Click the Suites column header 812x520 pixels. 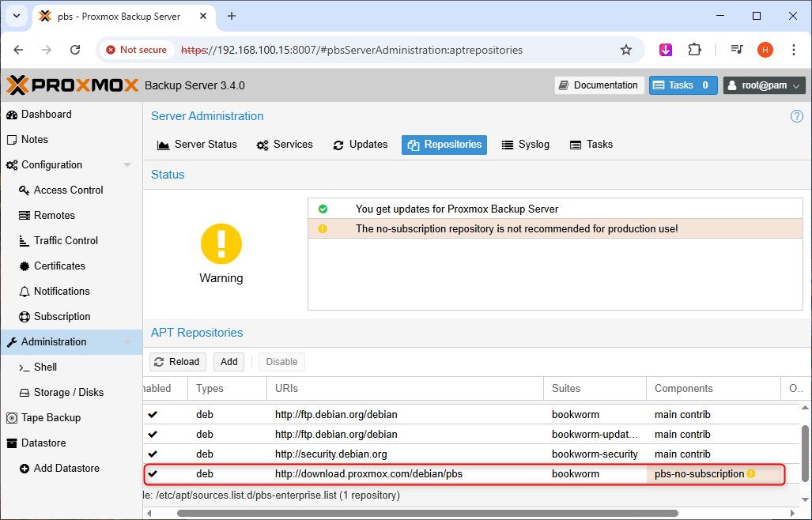(x=595, y=389)
